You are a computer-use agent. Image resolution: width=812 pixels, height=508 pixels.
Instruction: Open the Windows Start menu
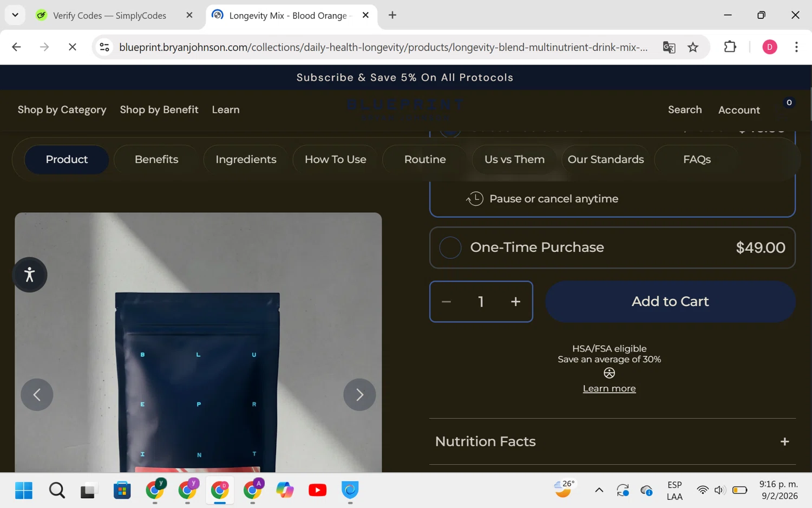coord(24,491)
